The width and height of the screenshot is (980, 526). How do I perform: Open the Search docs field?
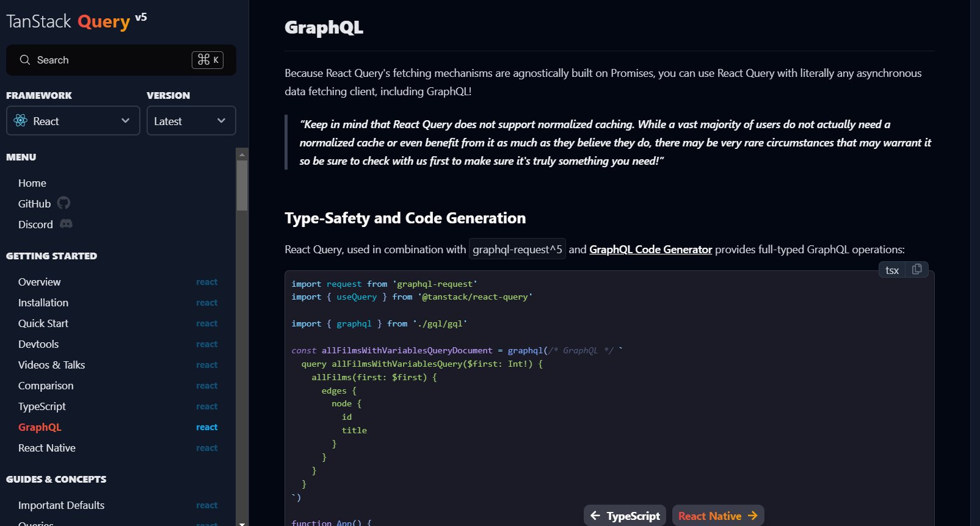(x=121, y=60)
